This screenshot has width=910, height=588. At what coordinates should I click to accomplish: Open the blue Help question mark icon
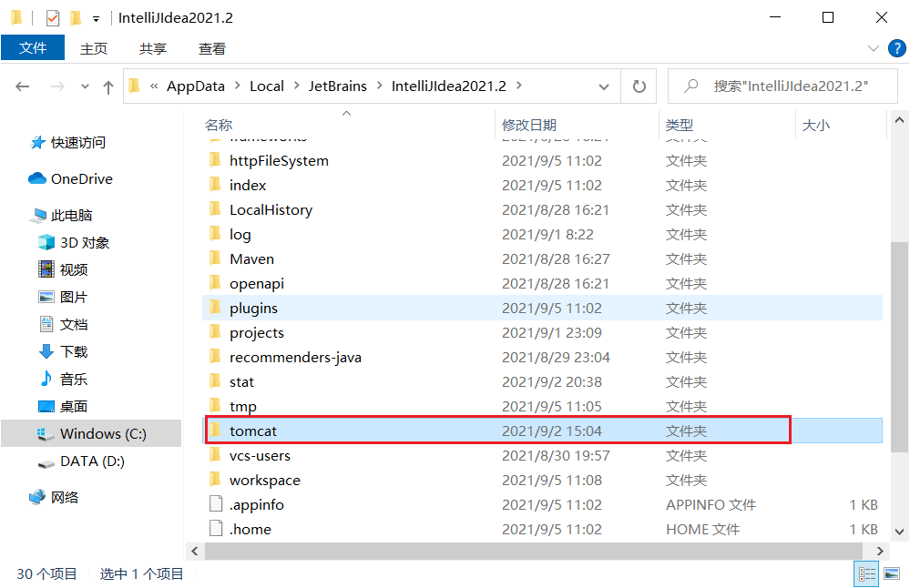pyautogui.click(x=896, y=49)
